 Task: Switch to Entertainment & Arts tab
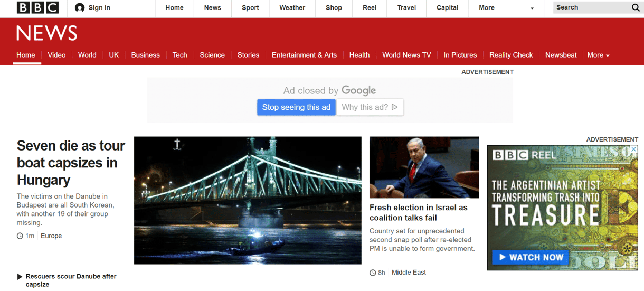[304, 55]
